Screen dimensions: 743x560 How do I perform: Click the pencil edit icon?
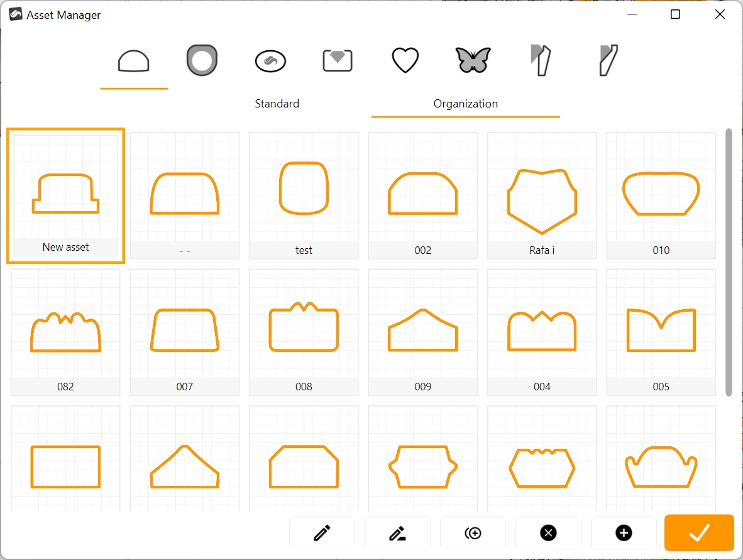(322, 533)
